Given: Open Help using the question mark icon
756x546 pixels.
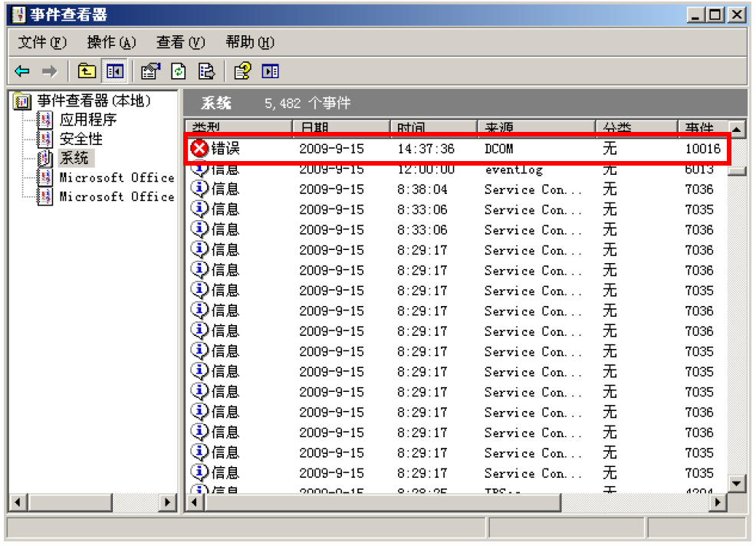Looking at the screenshot, I should [x=242, y=71].
